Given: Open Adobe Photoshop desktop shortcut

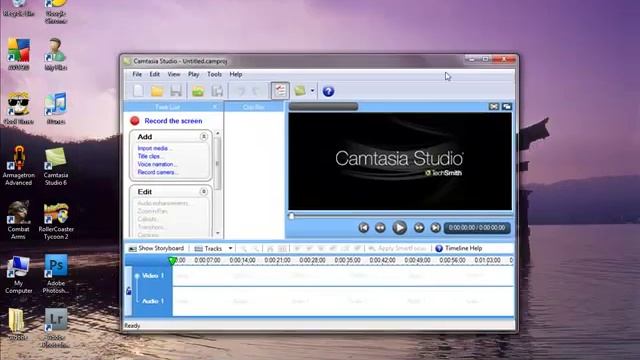Looking at the screenshot, I should 56,274.
